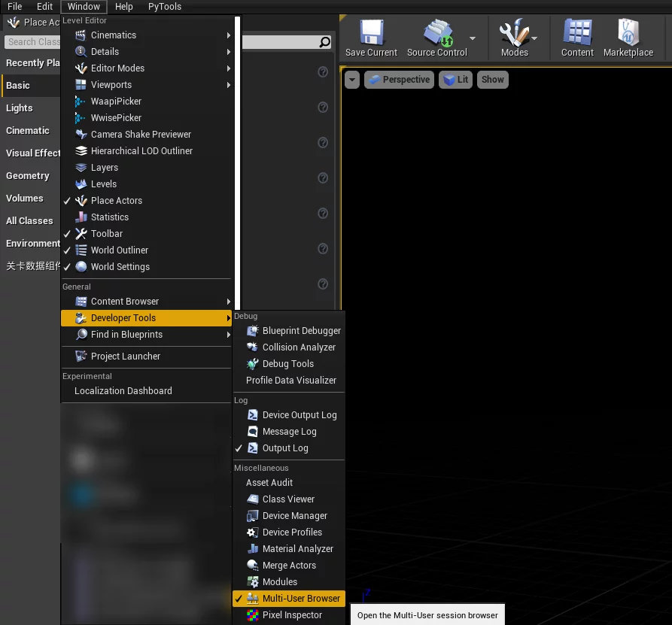The height and width of the screenshot is (625, 672).
Task: Expand the Find in Blueprints submenu
Action: tap(126, 335)
